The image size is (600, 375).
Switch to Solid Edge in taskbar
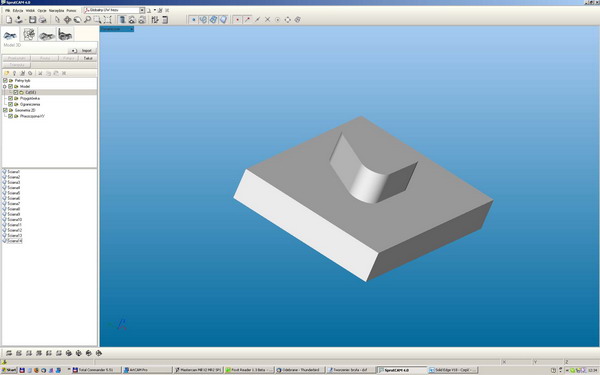452,370
